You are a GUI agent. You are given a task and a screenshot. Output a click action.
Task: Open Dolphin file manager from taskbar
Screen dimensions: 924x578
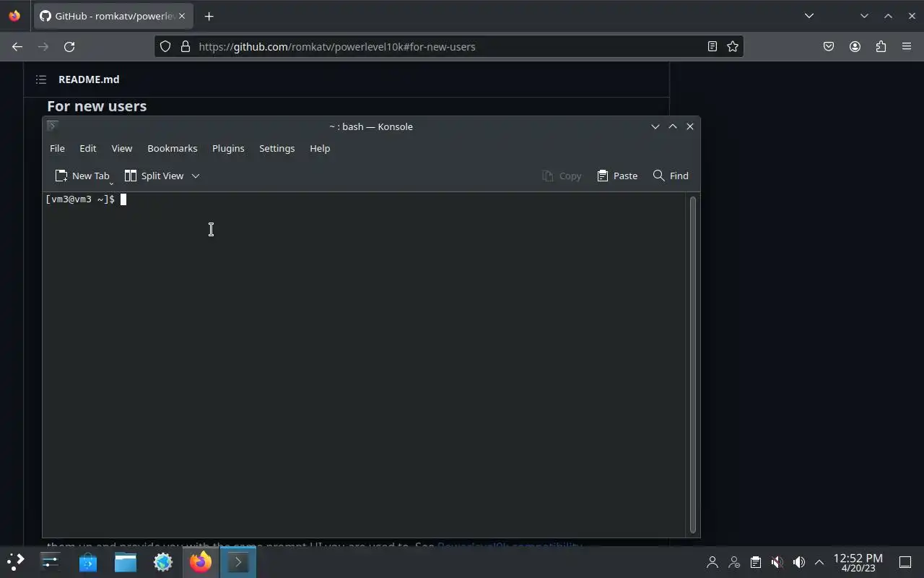tap(126, 561)
